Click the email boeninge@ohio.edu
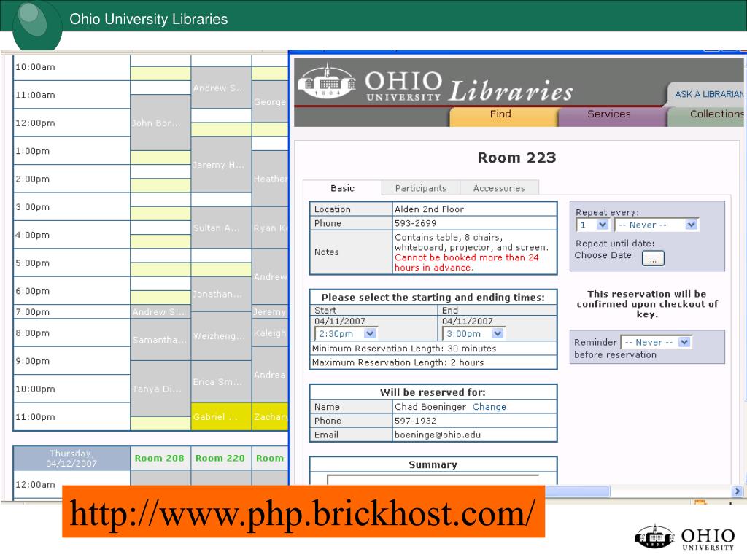The width and height of the screenshot is (747, 560). click(x=438, y=435)
